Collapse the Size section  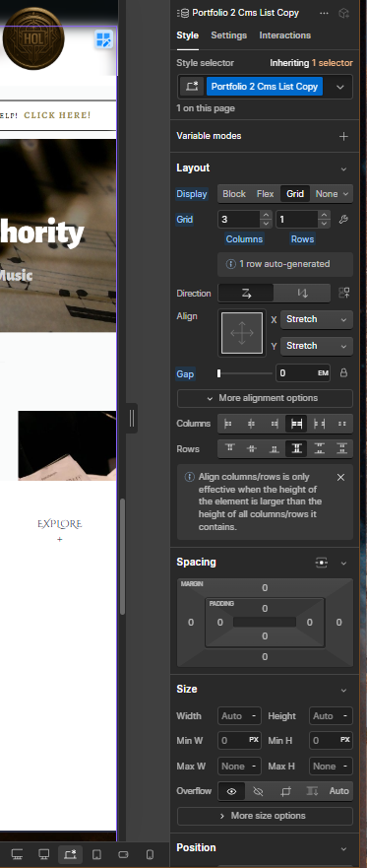click(343, 691)
